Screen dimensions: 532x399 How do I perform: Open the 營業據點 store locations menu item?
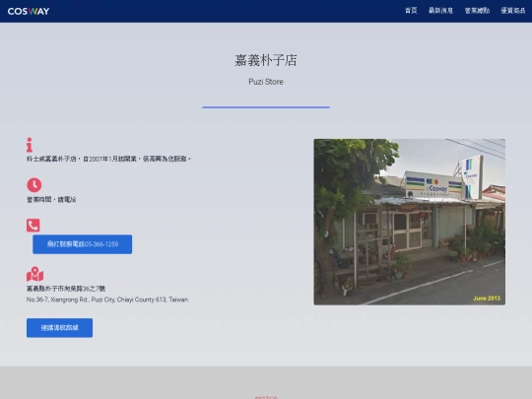pyautogui.click(x=477, y=11)
